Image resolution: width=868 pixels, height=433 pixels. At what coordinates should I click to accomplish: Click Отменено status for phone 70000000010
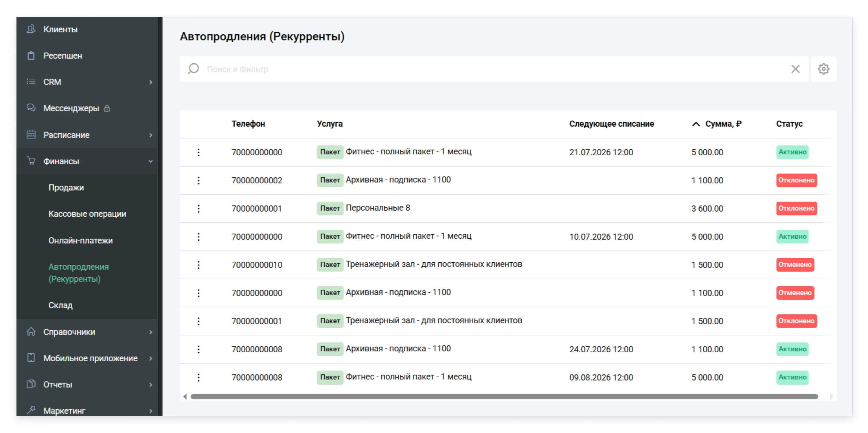tap(795, 265)
